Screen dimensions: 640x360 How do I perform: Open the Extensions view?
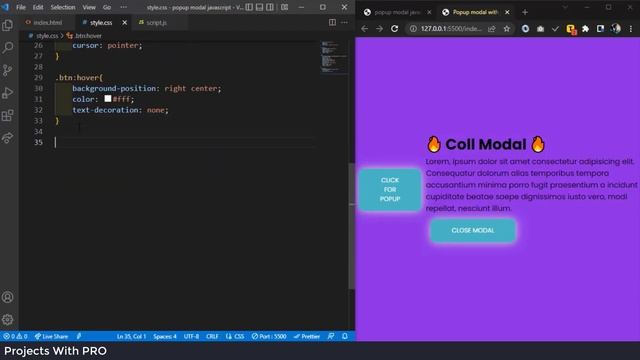click(x=7, y=116)
